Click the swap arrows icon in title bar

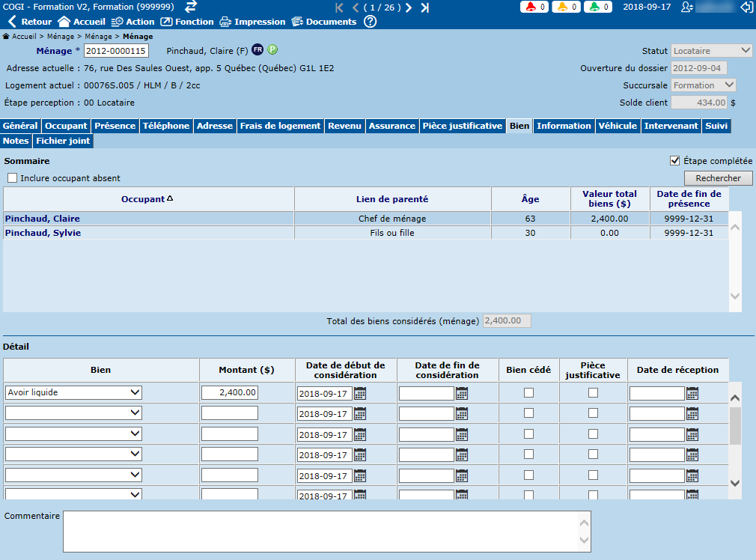pos(191,7)
